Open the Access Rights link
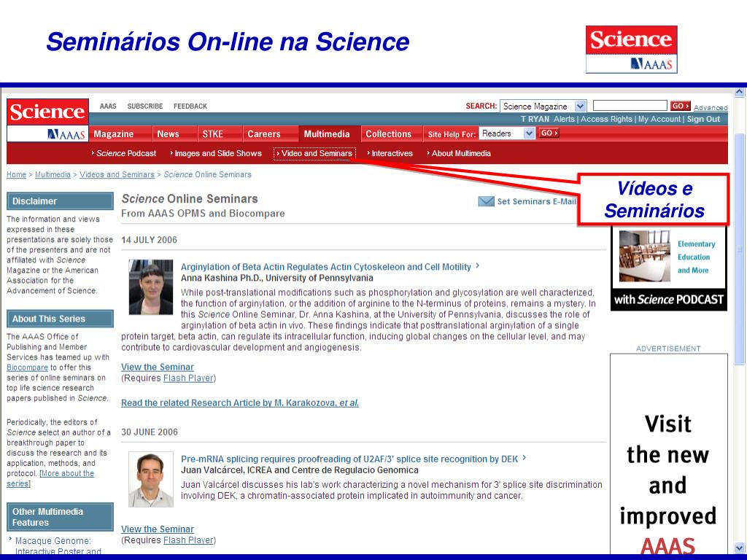 coord(606,119)
